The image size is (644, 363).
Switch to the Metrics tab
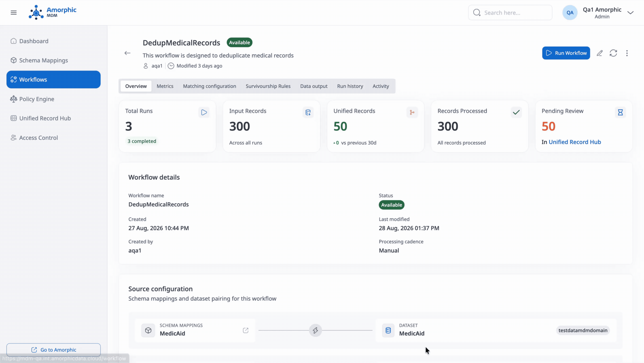165,86
